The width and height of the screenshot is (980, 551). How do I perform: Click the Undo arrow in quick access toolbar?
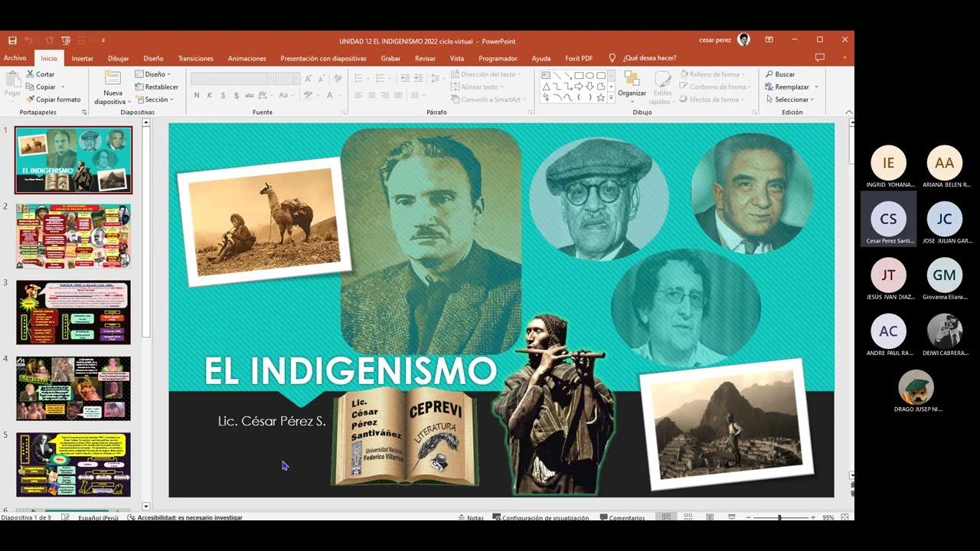(29, 41)
